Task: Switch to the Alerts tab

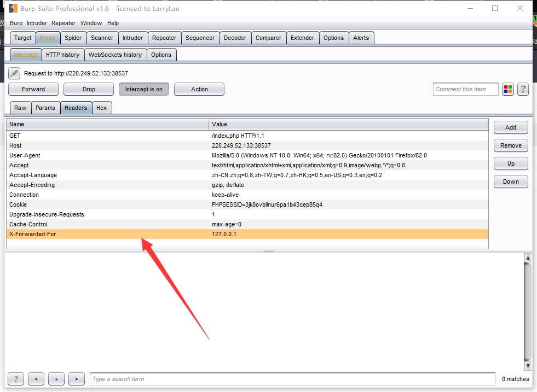Action: (361, 38)
